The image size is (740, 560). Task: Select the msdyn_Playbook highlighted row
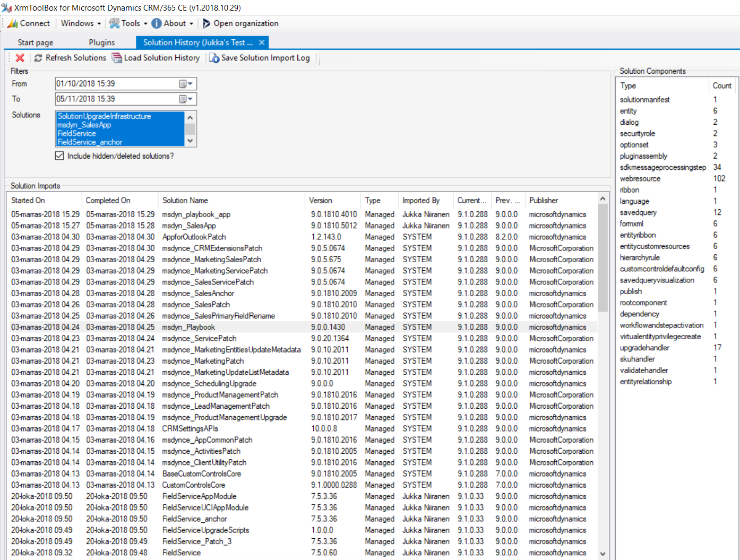coord(302,328)
